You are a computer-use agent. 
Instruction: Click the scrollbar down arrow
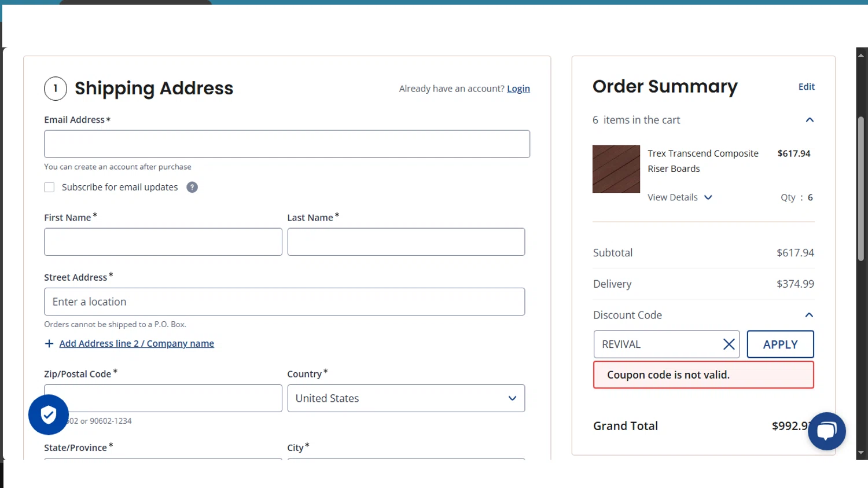861,453
